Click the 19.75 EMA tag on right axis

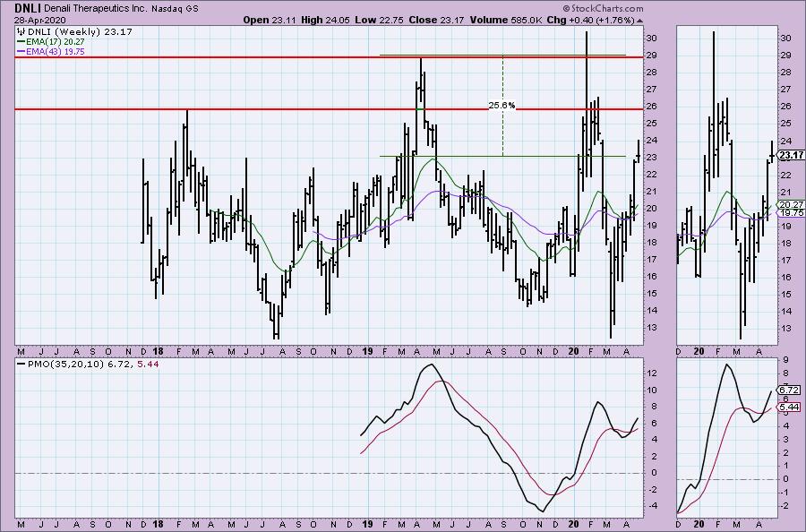(x=792, y=213)
